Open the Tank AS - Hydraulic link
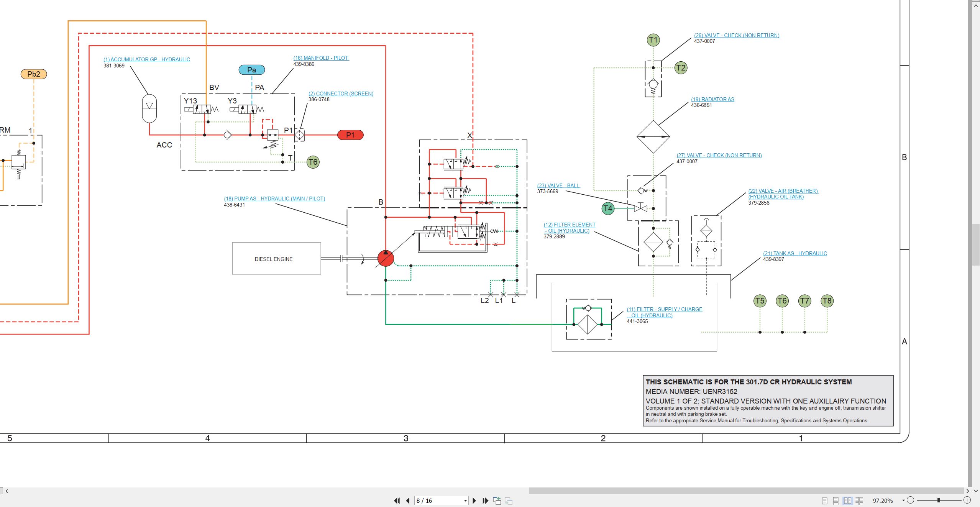Viewport: 980px width, 507px height. click(795, 253)
